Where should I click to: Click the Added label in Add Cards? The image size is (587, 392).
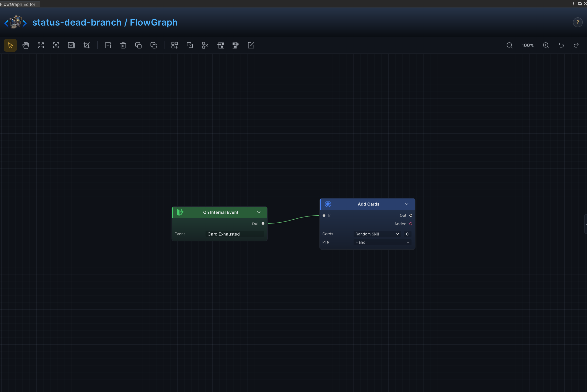point(400,224)
